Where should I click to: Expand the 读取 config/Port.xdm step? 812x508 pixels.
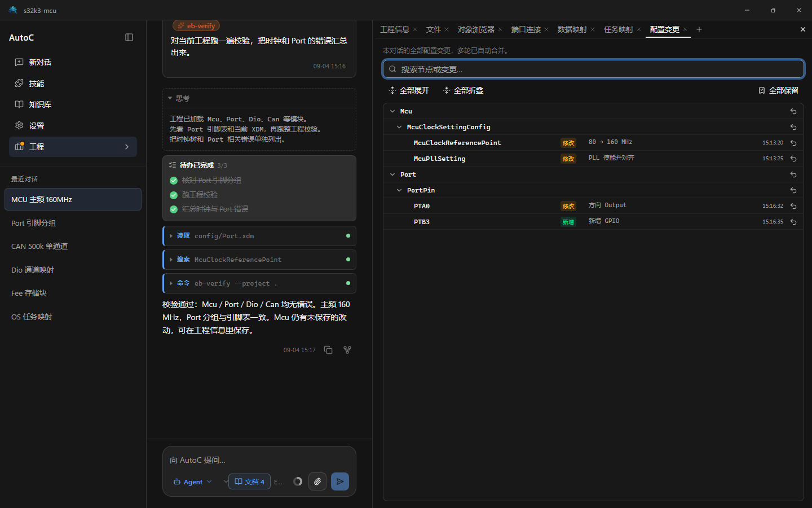259,236
